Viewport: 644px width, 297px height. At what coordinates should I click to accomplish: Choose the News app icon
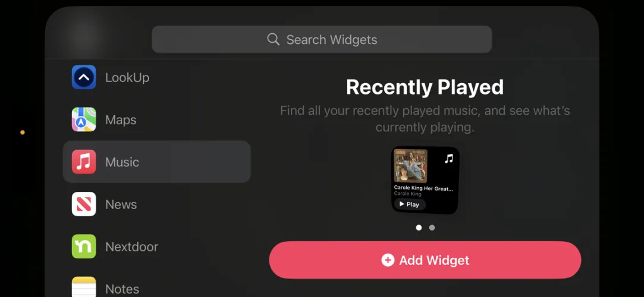pyautogui.click(x=84, y=204)
